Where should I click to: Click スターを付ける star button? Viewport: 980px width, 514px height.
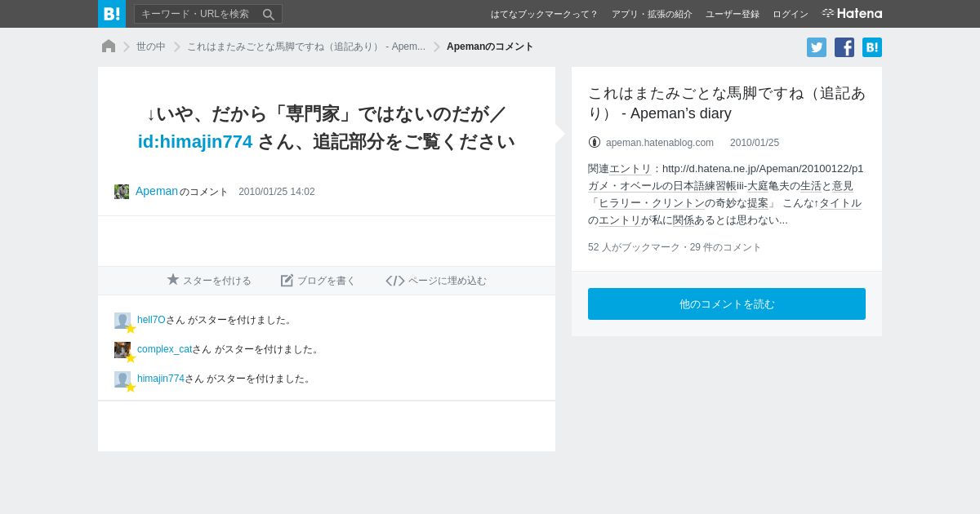[x=209, y=280]
